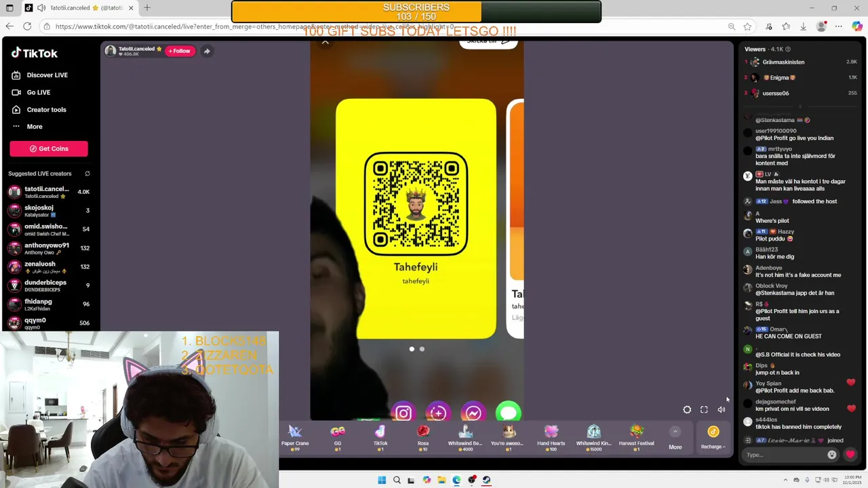The height and width of the screenshot is (488, 868).
Task: Open Go LIVE in sidebar
Action: 31,92
